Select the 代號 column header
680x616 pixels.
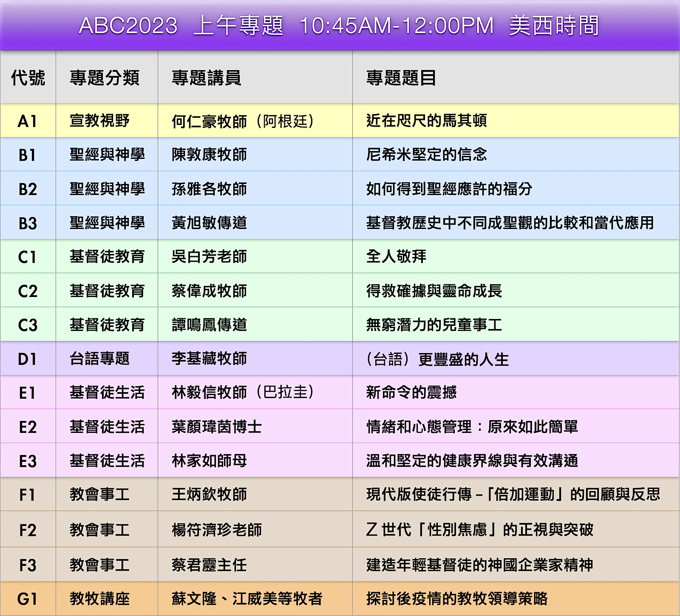[28, 78]
